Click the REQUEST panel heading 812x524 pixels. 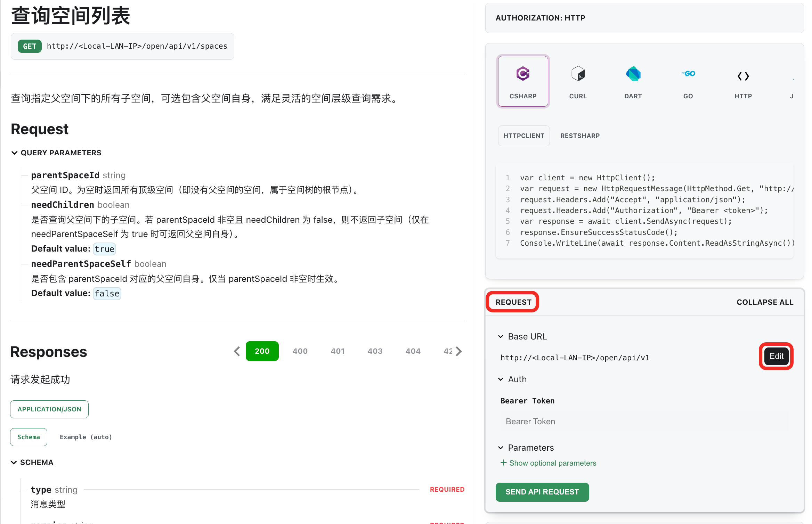coord(513,302)
